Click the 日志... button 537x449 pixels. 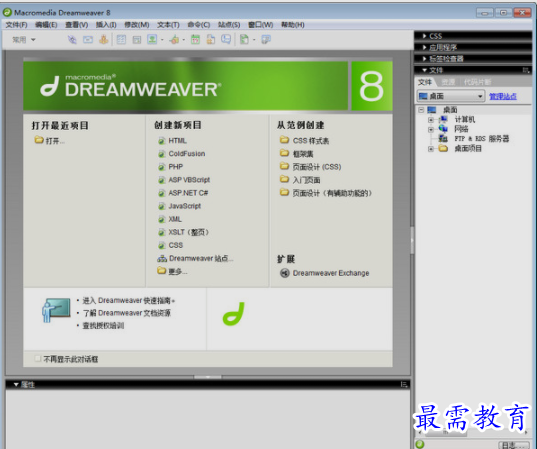click(513, 445)
